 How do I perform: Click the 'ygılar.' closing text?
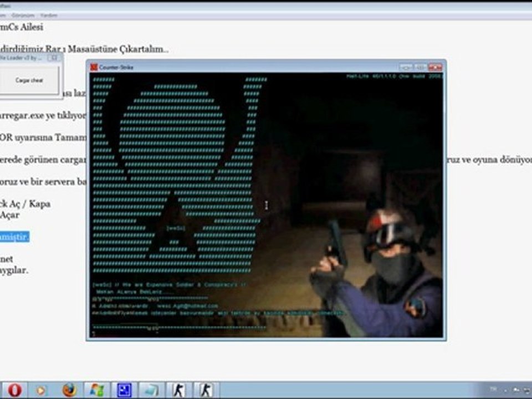pos(14,270)
